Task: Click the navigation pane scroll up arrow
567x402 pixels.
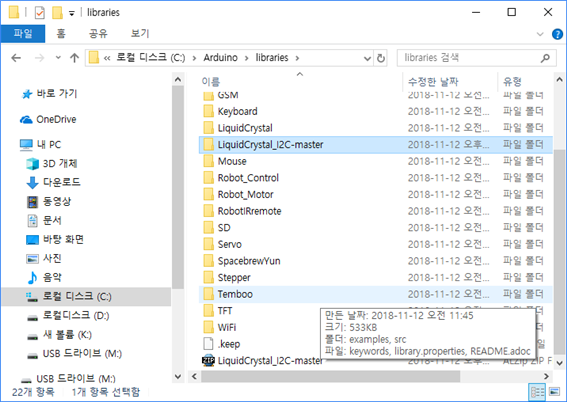Action: 178,79
